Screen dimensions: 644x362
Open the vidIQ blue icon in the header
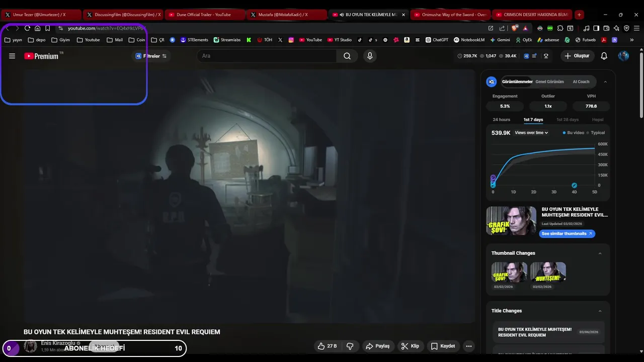(526, 56)
